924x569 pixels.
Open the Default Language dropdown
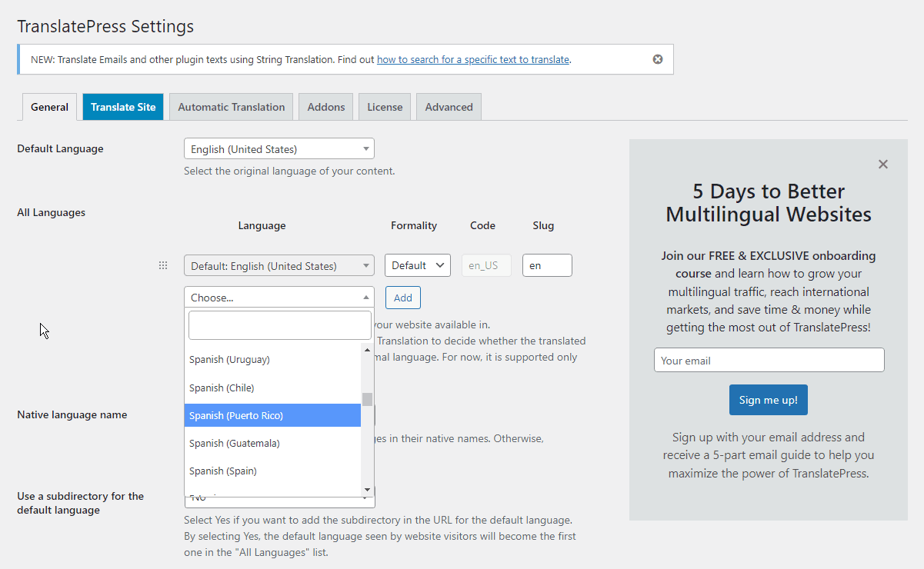(279, 149)
